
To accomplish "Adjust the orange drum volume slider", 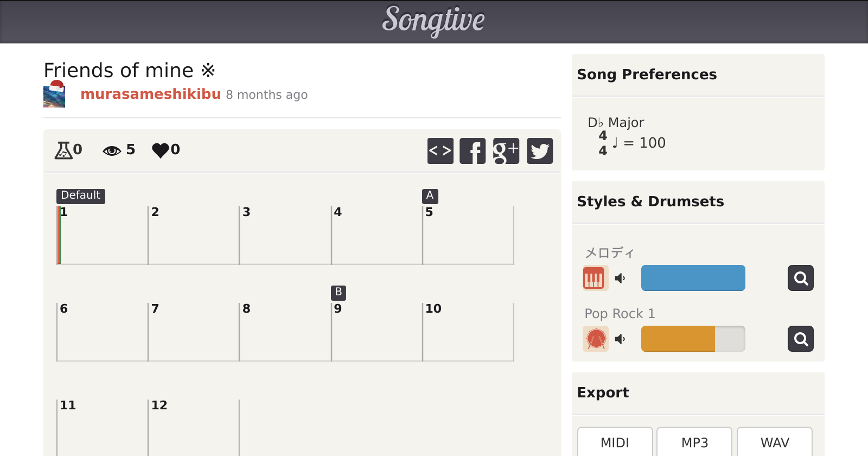I will click(693, 339).
